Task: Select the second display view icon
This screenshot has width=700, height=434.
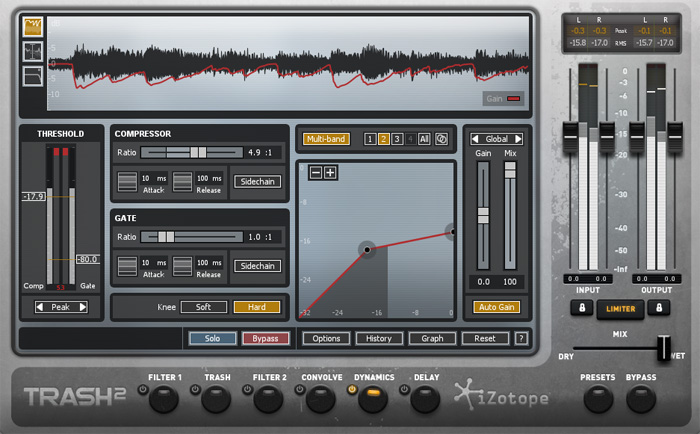Action: [x=33, y=51]
